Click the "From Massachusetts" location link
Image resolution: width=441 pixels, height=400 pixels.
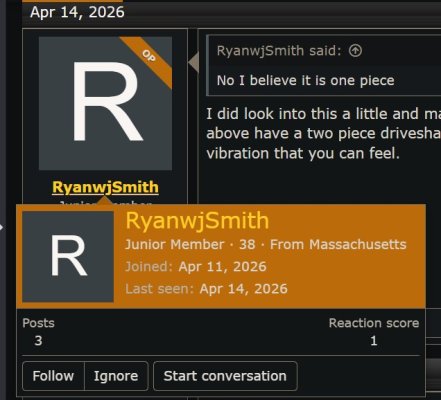point(338,244)
